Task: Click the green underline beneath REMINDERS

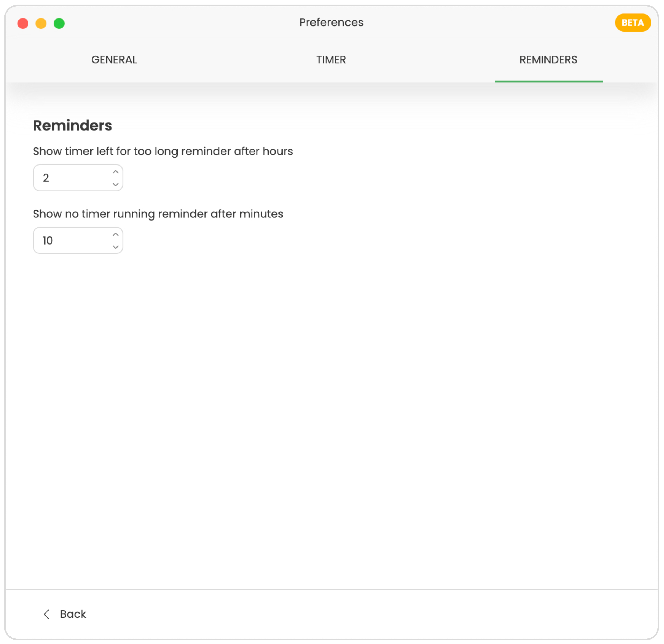Action: pyautogui.click(x=548, y=81)
